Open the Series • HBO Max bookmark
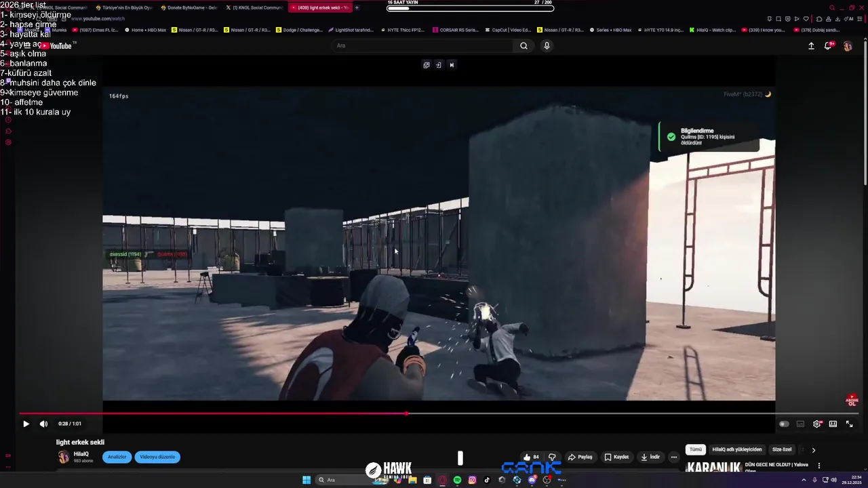 [610, 30]
